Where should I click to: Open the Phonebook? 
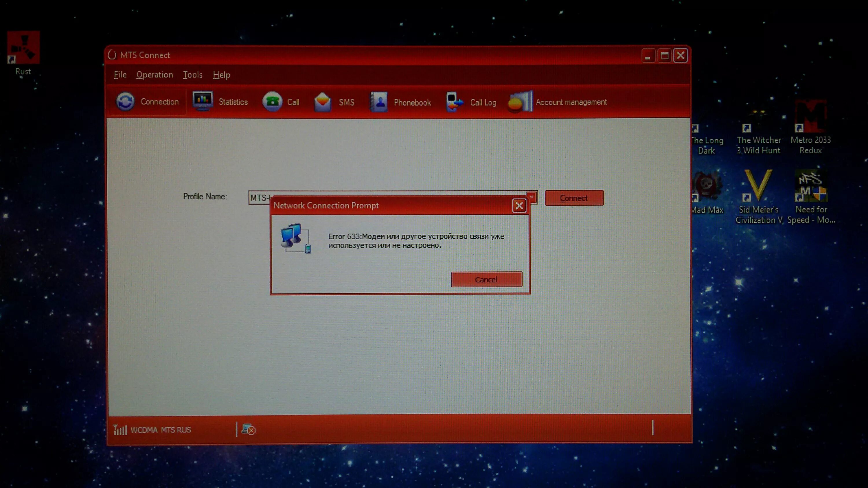pos(400,102)
